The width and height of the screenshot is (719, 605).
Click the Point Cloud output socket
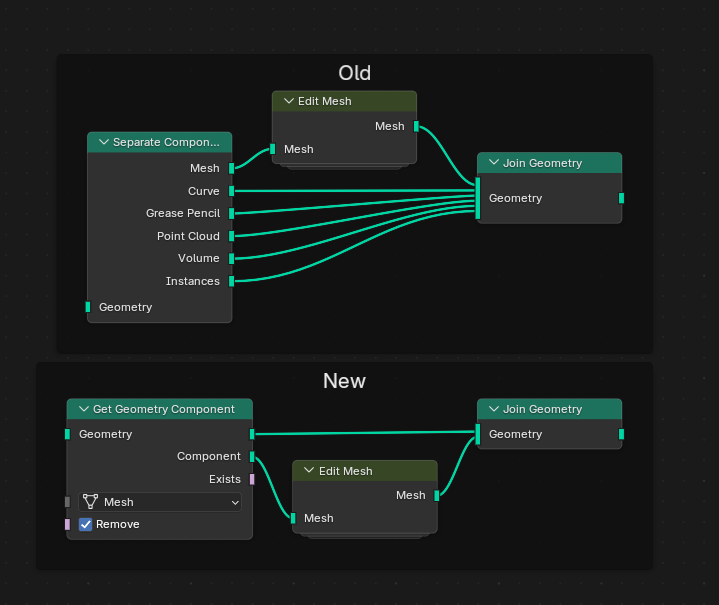(x=232, y=236)
